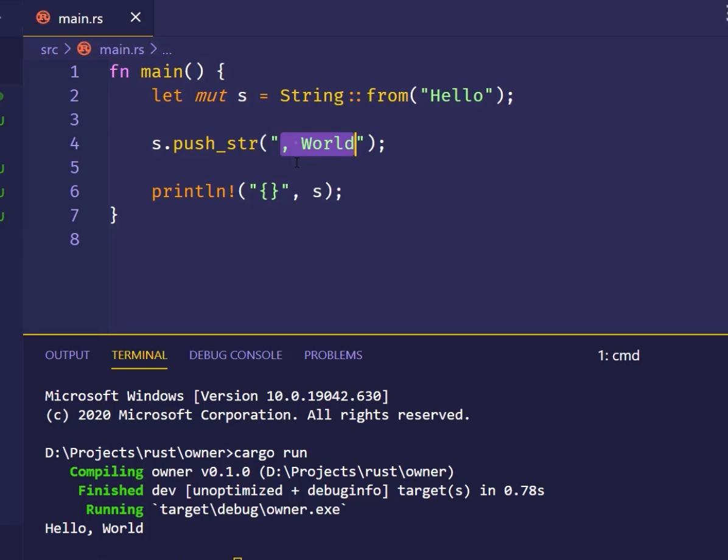Click the Rust icon in the breadcrumb
Image resolution: width=728 pixels, height=560 pixels.
coord(84,49)
